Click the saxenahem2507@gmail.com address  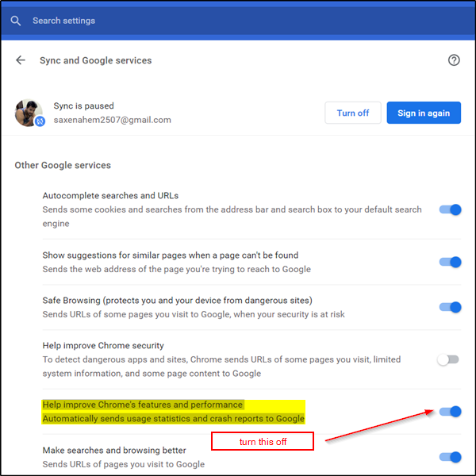tap(113, 120)
